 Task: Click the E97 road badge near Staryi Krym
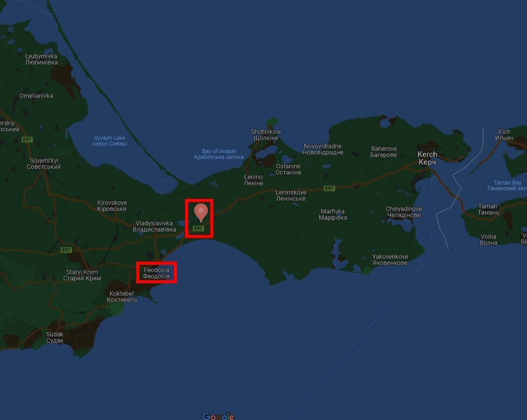66,250
